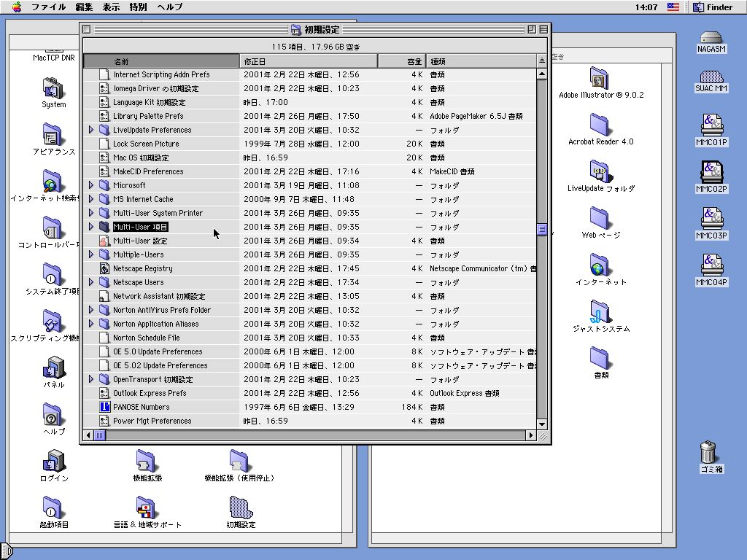The height and width of the screenshot is (560, 747).
Task: Click the horizontal scroll thumb
Action: coord(99,435)
